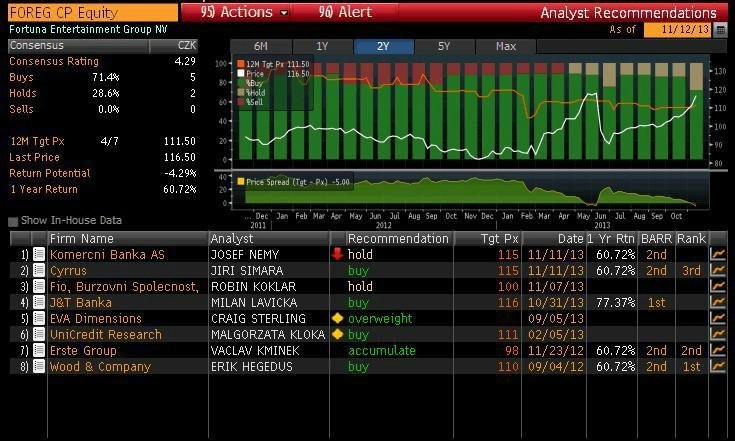Open UniCredit Research firm link
The height and width of the screenshot is (441, 735).
point(105,335)
